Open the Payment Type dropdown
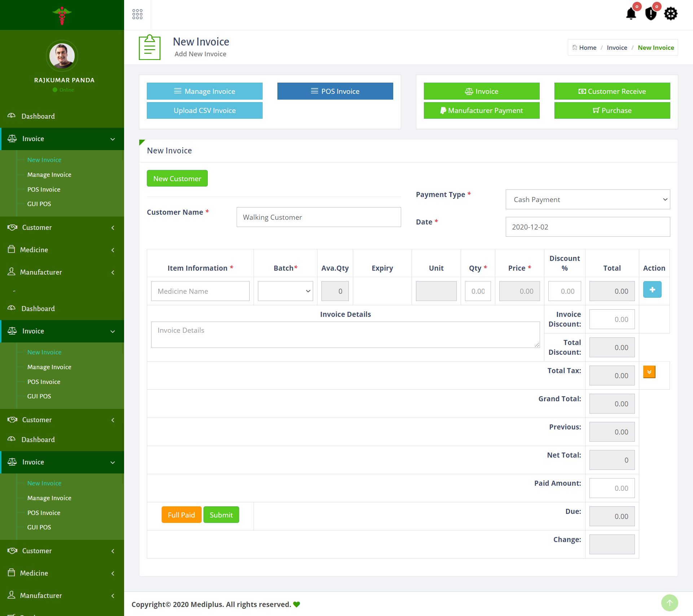This screenshot has width=693, height=616. click(x=588, y=200)
